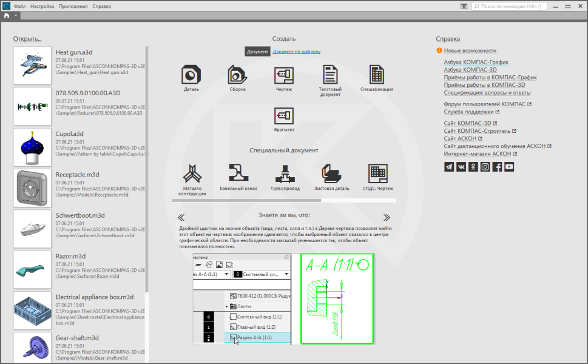
Task: Show the previous tip with left chevrons
Action: tap(181, 217)
